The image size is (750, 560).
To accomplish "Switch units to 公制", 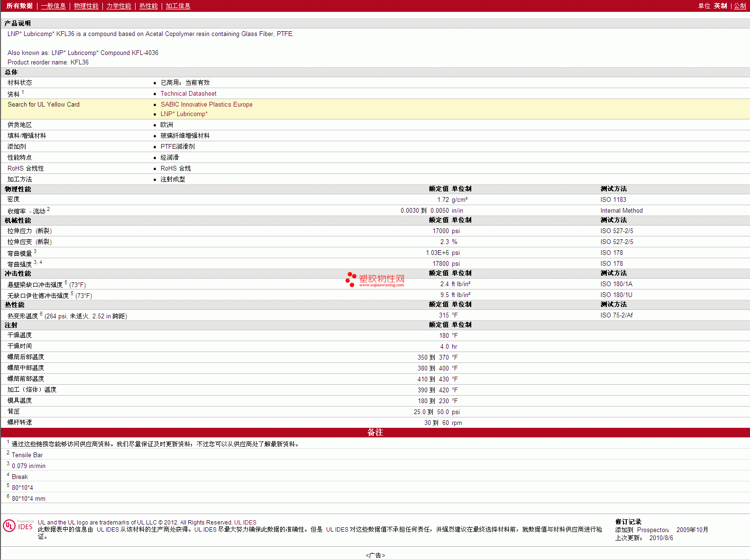I will (740, 6).
